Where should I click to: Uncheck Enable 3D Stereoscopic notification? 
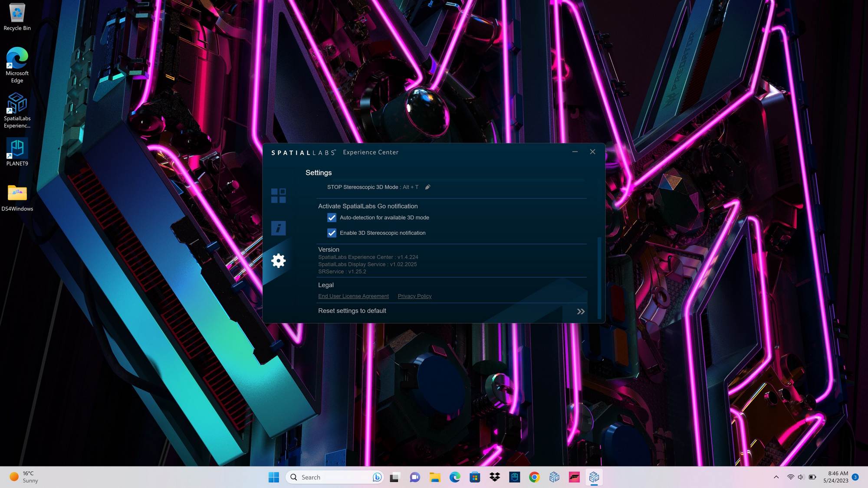tap(332, 233)
